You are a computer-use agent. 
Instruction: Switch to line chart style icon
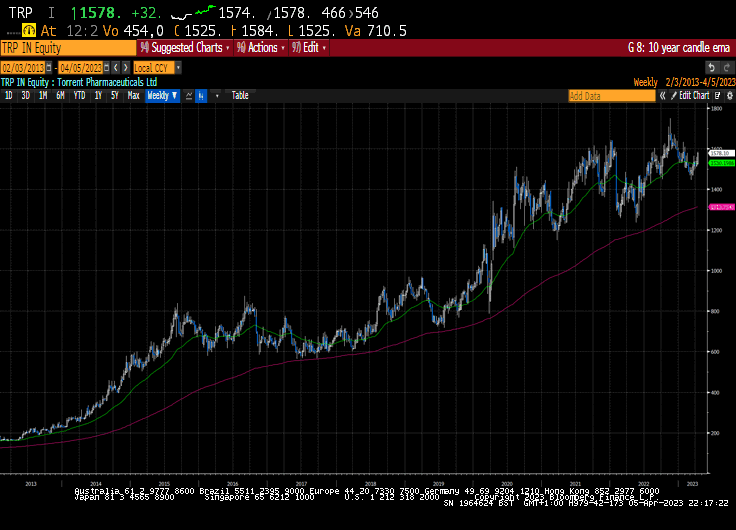coord(189,96)
